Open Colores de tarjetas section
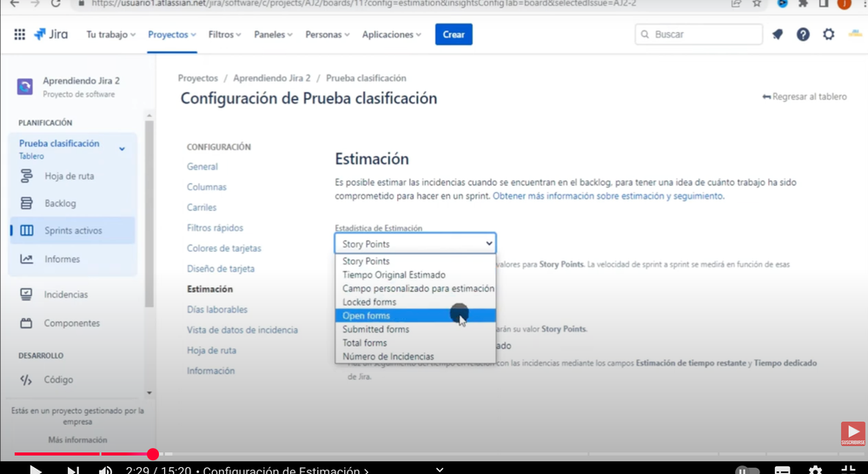The width and height of the screenshot is (868, 474). pos(223,248)
